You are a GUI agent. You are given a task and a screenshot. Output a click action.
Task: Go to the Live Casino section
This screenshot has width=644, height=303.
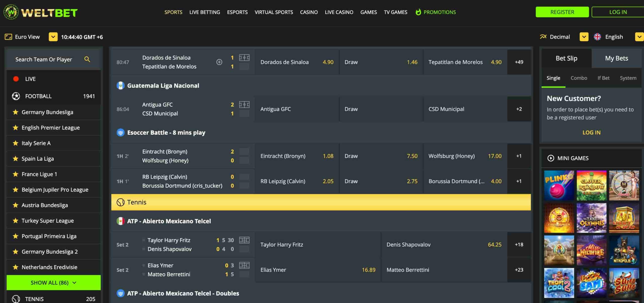tap(339, 12)
